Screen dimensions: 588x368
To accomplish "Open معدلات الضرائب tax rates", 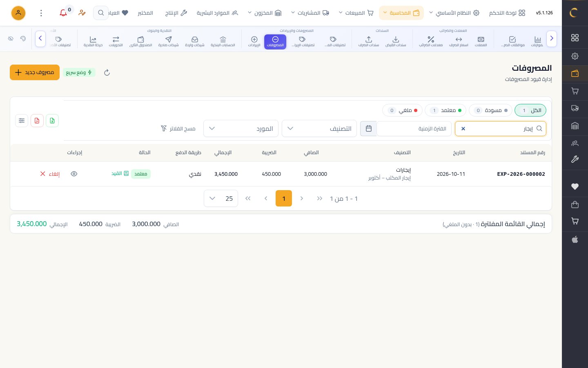I will pos(431,41).
